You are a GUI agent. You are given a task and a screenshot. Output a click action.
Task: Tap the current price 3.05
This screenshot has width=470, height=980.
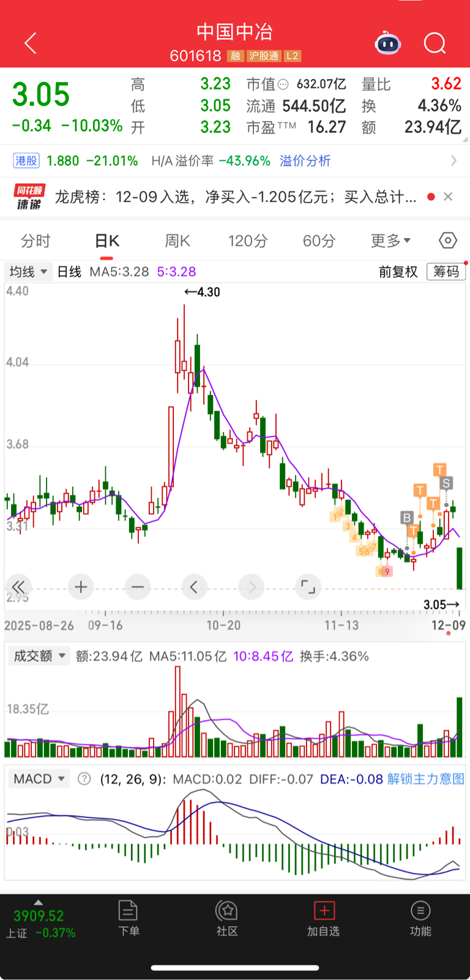(x=41, y=95)
